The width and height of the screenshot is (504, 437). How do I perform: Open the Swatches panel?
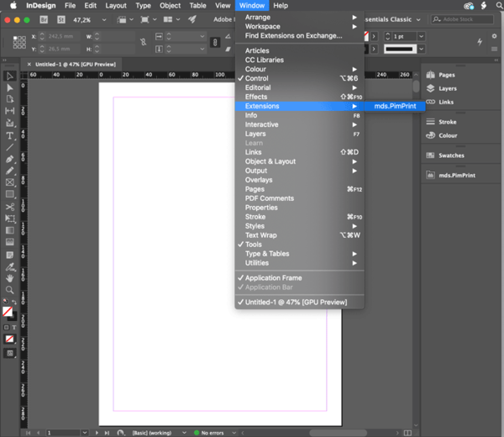click(x=451, y=155)
